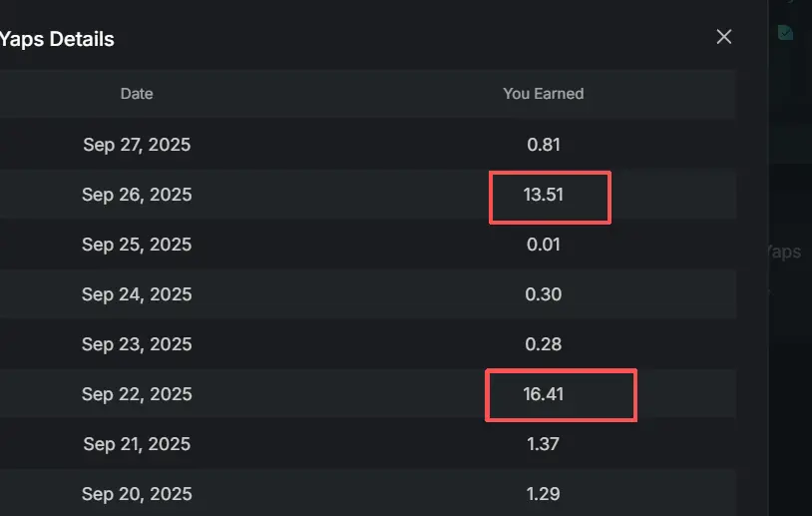The height and width of the screenshot is (516, 812).
Task: Click the Date column header
Action: tap(137, 94)
